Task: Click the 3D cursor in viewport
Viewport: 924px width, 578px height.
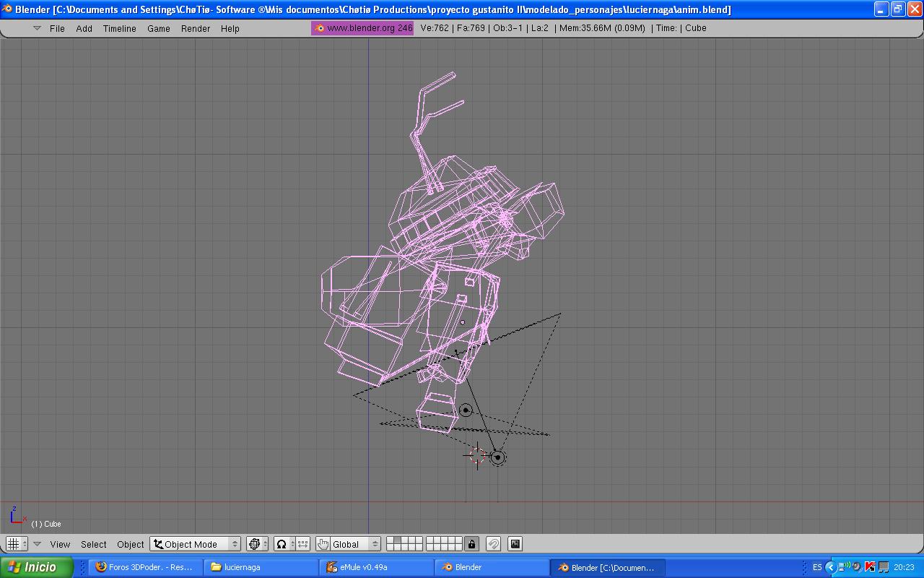Action: point(477,455)
